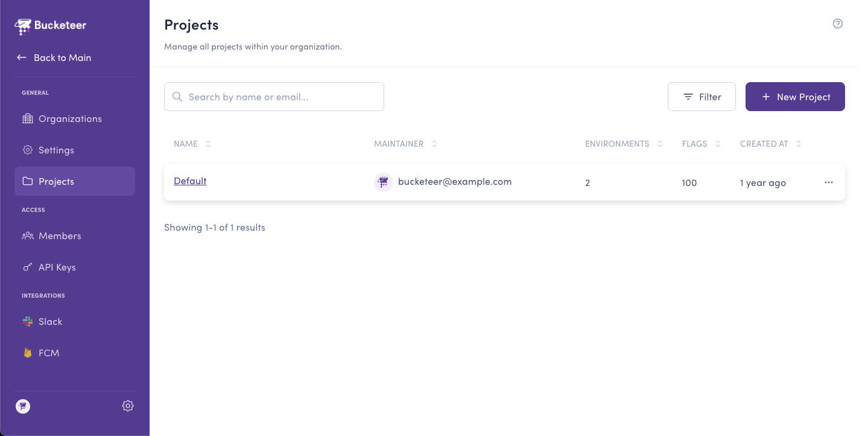Click the search by name or email field
The image size is (868, 436).
point(274,97)
